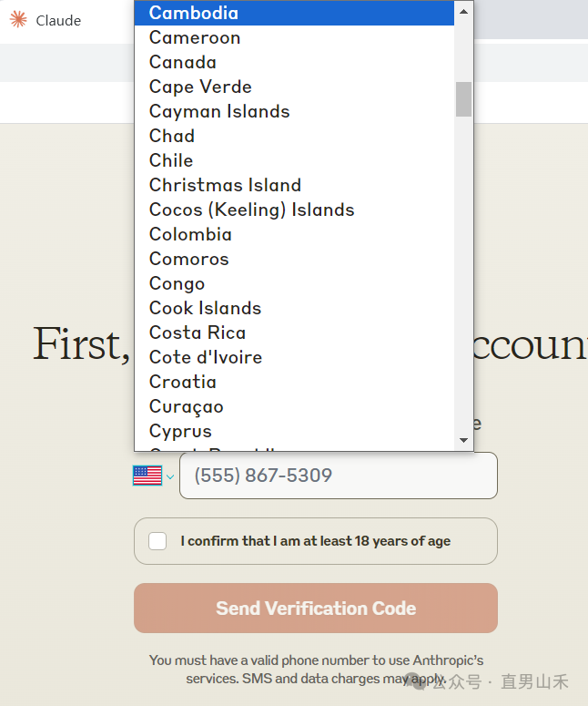Select Costa Rica in the list

pos(198,333)
